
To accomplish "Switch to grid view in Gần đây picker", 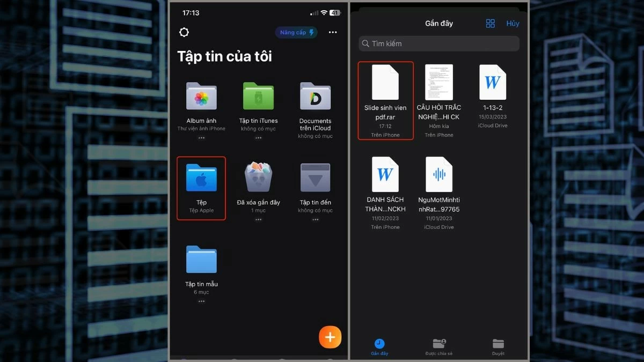I will pyautogui.click(x=489, y=23).
